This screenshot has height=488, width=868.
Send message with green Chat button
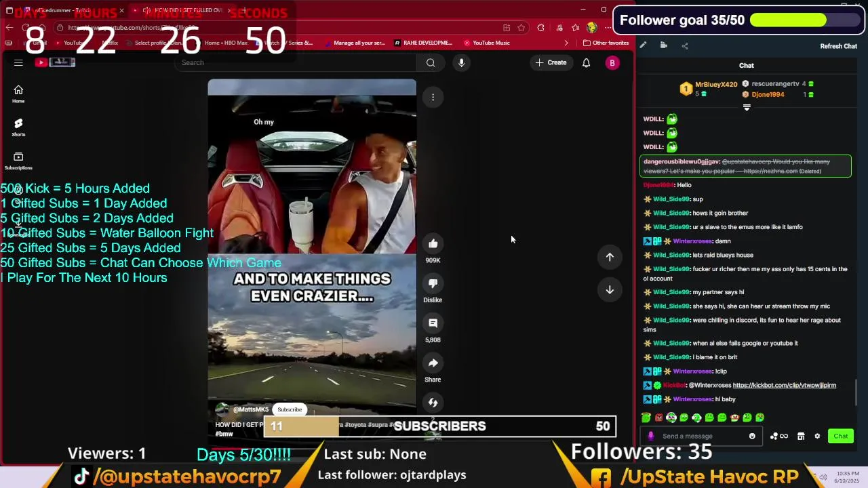click(x=840, y=436)
